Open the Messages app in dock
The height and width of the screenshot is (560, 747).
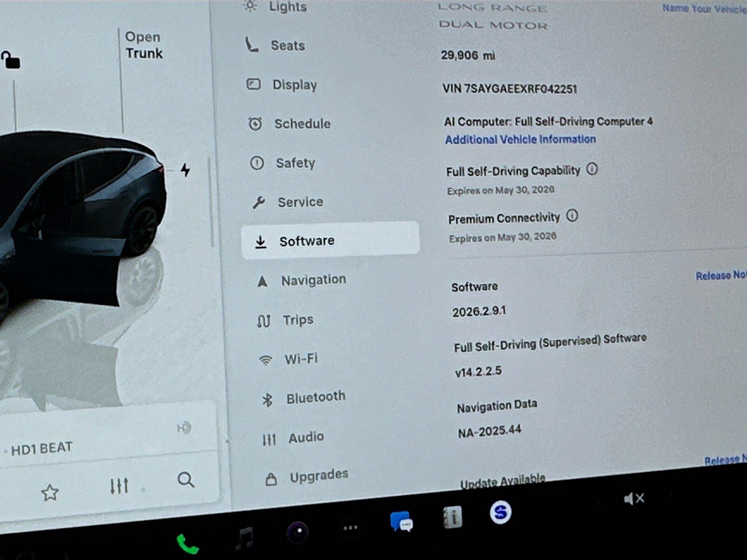401,521
